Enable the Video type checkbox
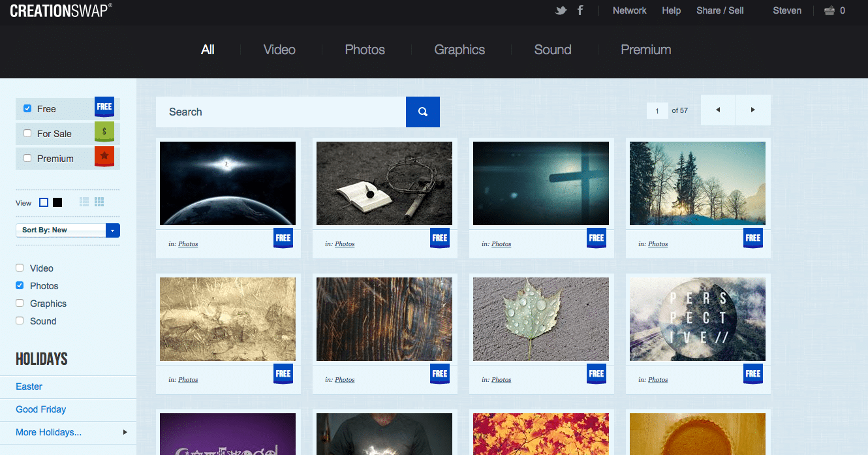Viewport: 868px width, 455px height. (20, 268)
